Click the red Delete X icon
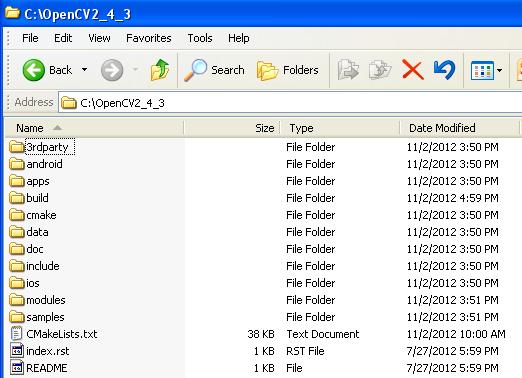 413,70
